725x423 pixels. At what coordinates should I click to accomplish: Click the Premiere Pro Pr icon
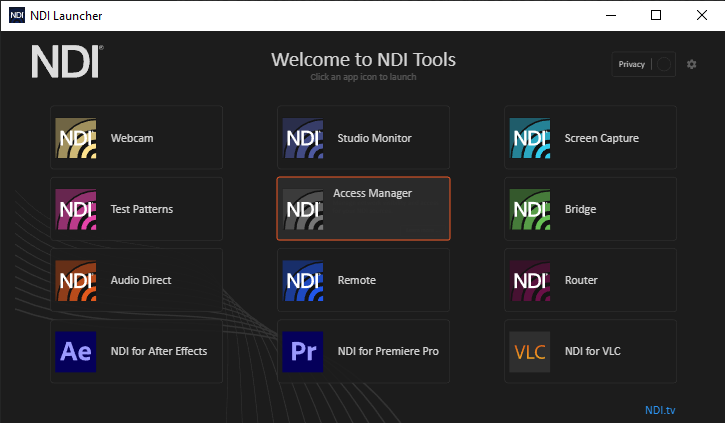click(303, 351)
